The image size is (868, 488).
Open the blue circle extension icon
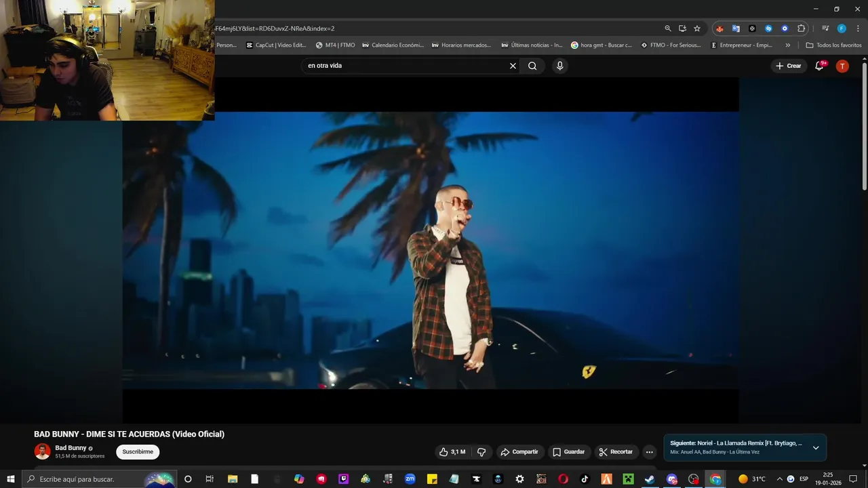pos(785,28)
